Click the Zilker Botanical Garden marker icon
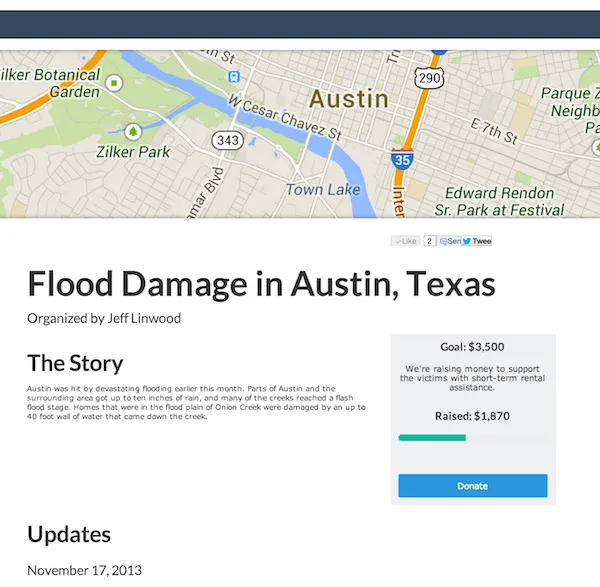 pos(114,83)
